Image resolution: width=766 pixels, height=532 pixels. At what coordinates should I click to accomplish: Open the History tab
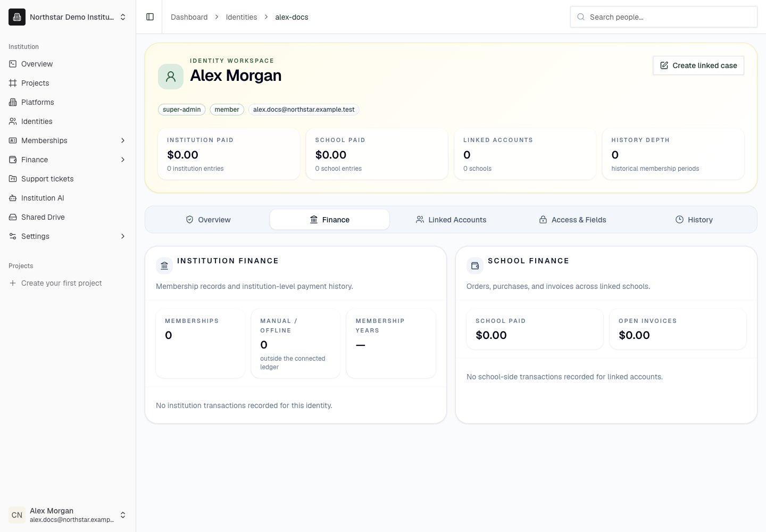(x=694, y=220)
